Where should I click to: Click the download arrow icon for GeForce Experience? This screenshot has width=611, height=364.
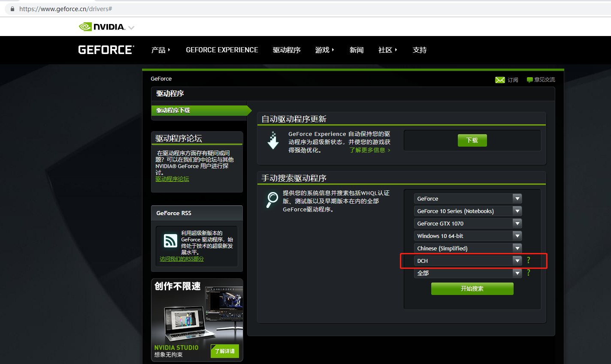pos(273,140)
